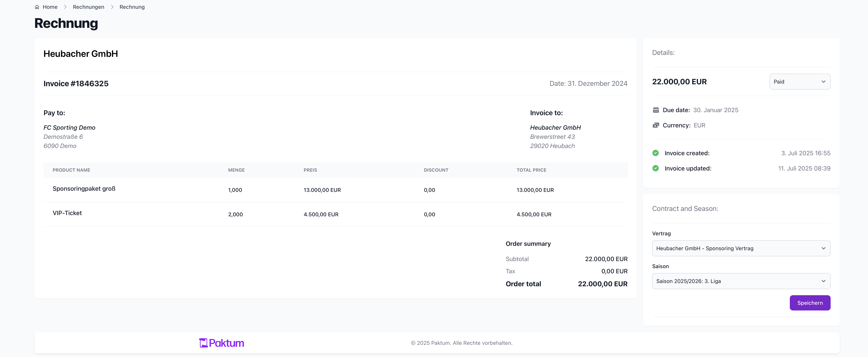Click the Speichern button
Viewport: 868px width, 357px height.
pos(810,303)
